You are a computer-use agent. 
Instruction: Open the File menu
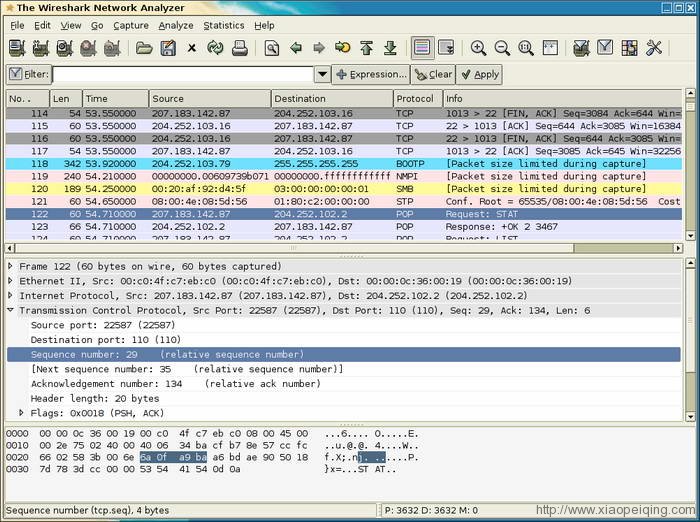pos(17,25)
